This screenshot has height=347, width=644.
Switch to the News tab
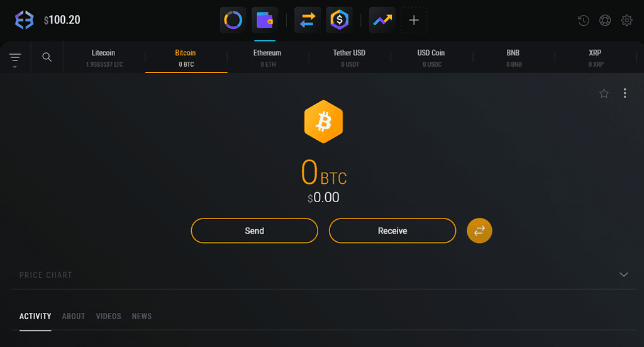point(142,316)
